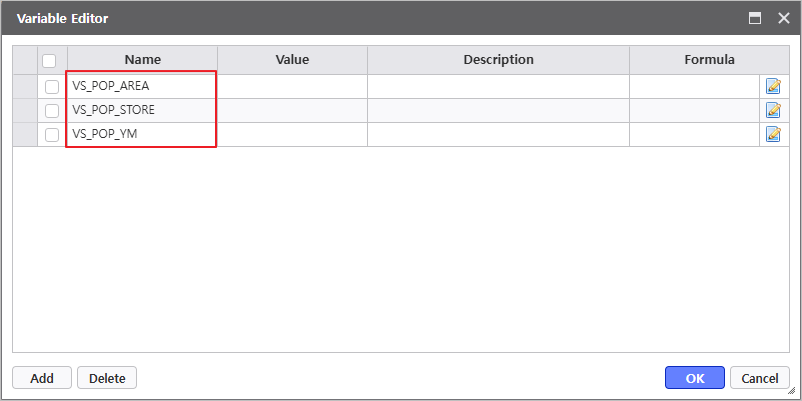The height and width of the screenshot is (401, 802).
Task: Click the Add button
Action: (x=42, y=378)
